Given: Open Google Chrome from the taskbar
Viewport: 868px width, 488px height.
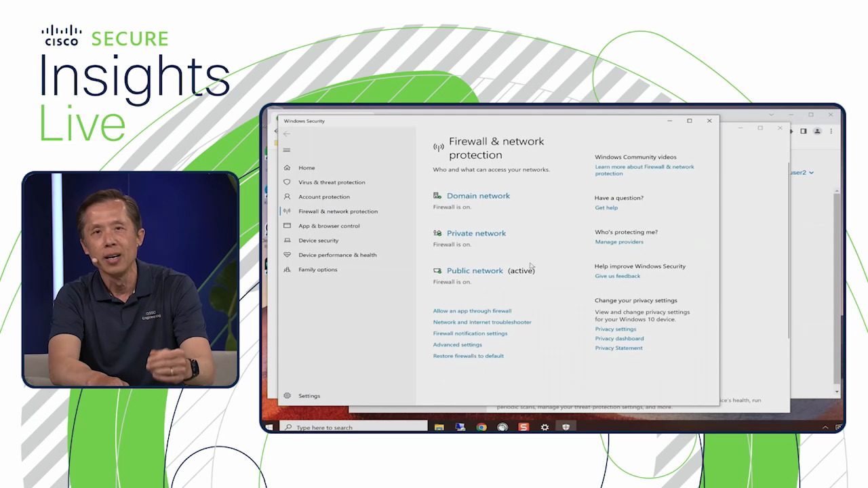Looking at the screenshot, I should tap(481, 427).
